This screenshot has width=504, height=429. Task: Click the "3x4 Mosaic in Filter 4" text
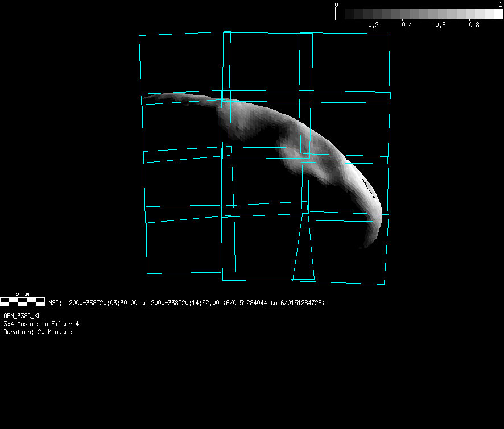(x=41, y=324)
